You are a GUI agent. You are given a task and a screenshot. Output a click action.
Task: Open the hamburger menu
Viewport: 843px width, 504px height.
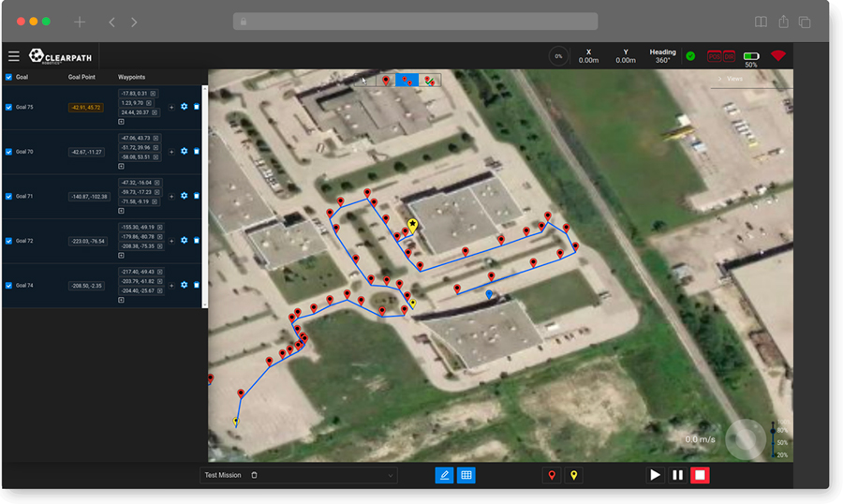tap(14, 56)
